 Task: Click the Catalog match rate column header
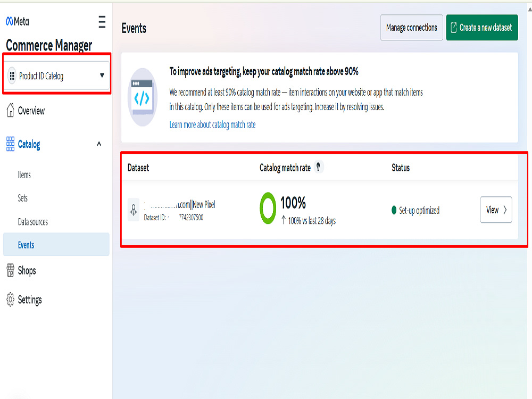click(285, 168)
